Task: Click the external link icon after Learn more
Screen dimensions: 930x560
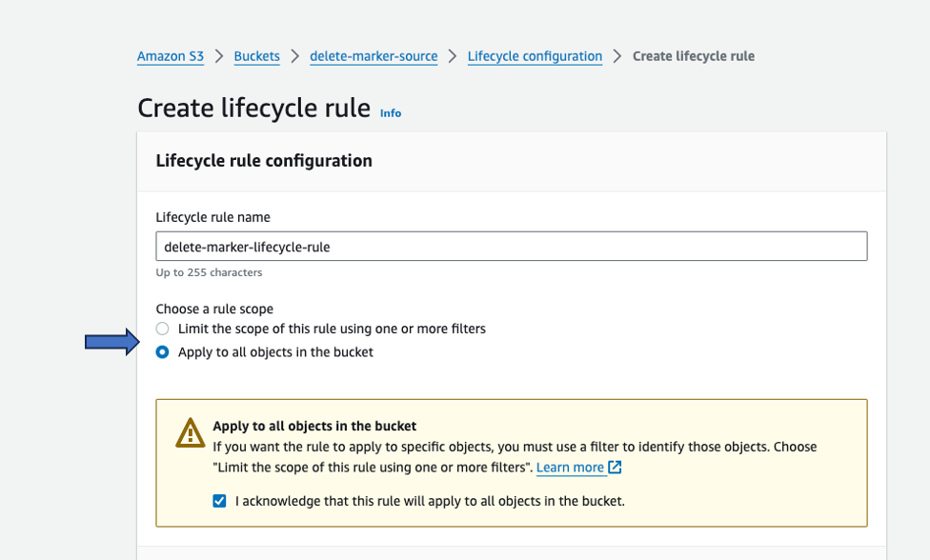Action: (613, 468)
